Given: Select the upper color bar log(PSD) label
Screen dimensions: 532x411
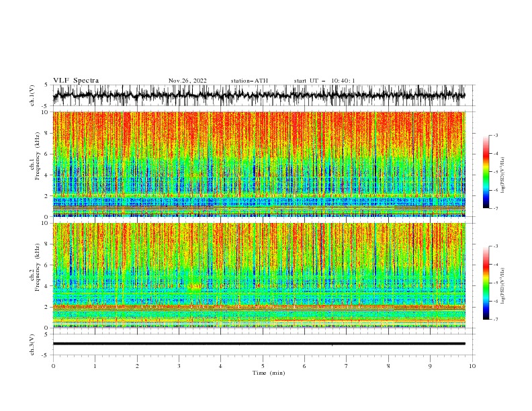Looking at the screenshot, I should tap(502, 175).
